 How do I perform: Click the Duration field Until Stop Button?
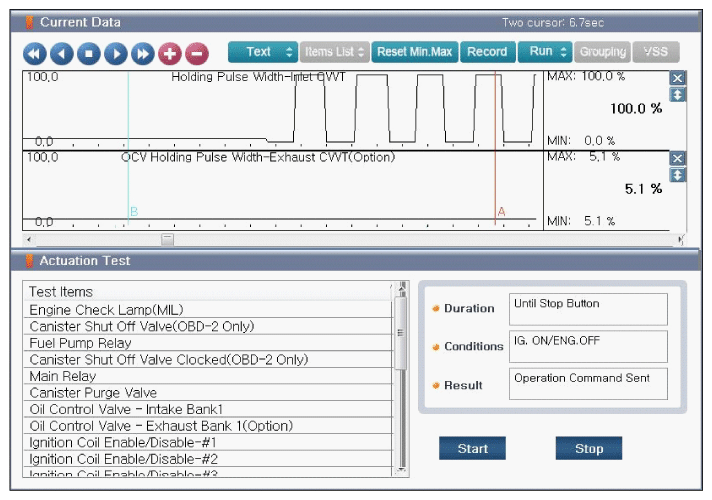[588, 309]
